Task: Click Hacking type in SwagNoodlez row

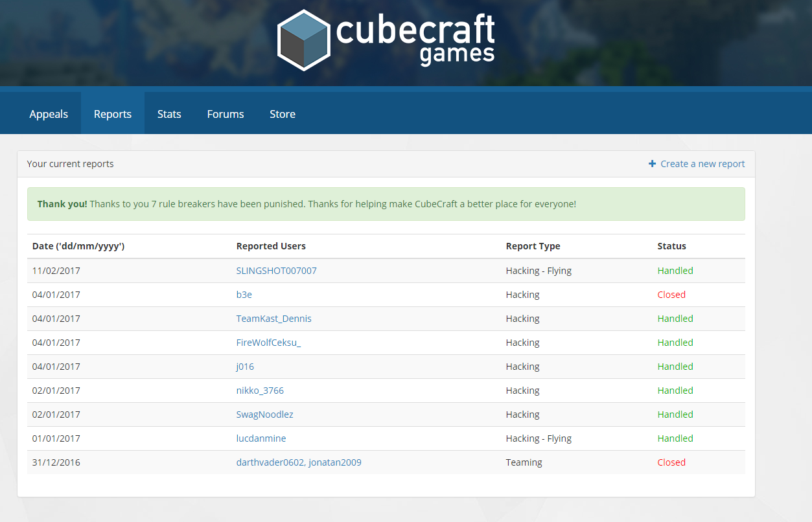Action: 523,414
